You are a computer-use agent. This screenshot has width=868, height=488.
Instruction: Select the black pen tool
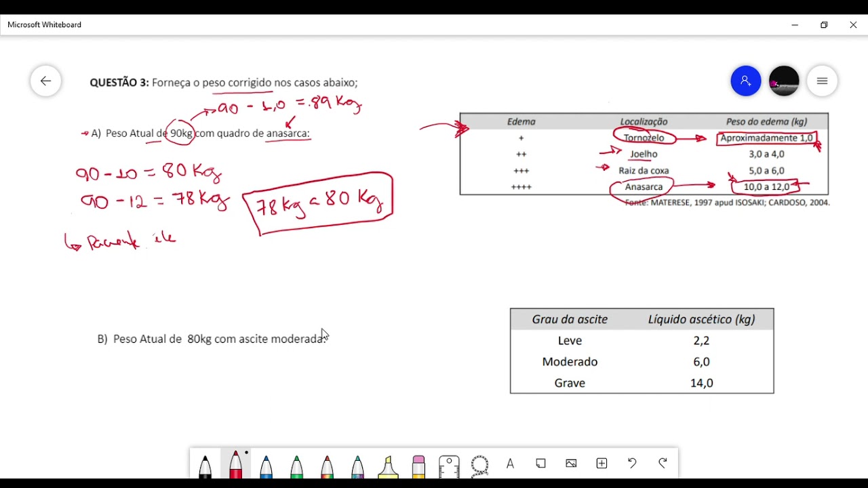coord(205,466)
